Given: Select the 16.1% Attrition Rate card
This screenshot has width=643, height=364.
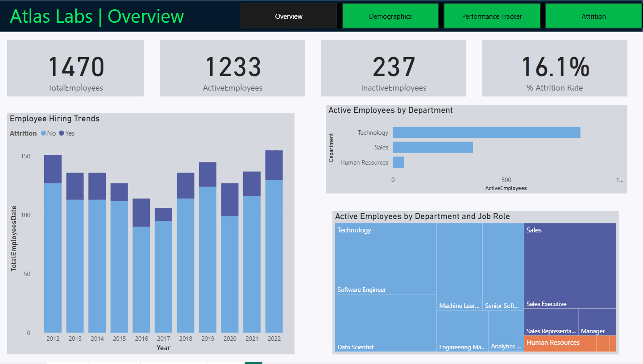Looking at the screenshot, I should 555,68.
